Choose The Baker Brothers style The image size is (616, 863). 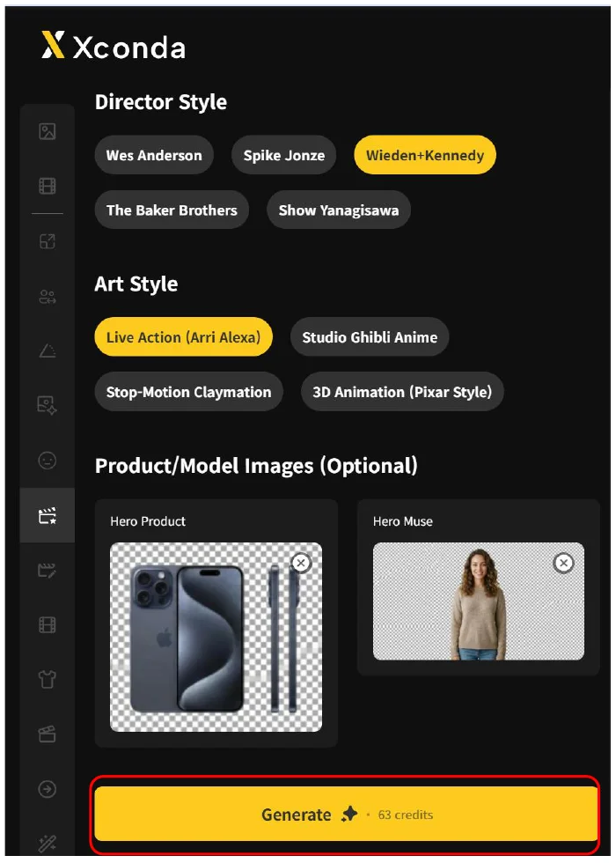coord(172,210)
